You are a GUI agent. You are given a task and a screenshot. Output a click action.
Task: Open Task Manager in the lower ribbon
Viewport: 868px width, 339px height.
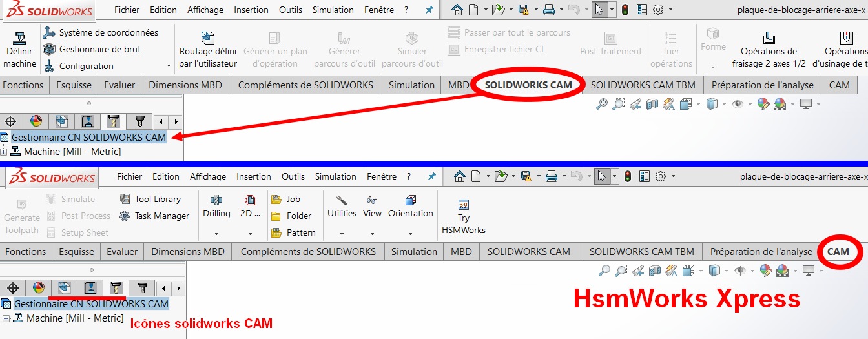tap(154, 216)
